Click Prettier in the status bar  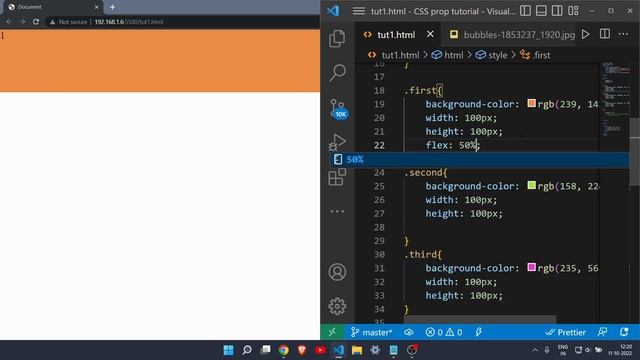566,332
